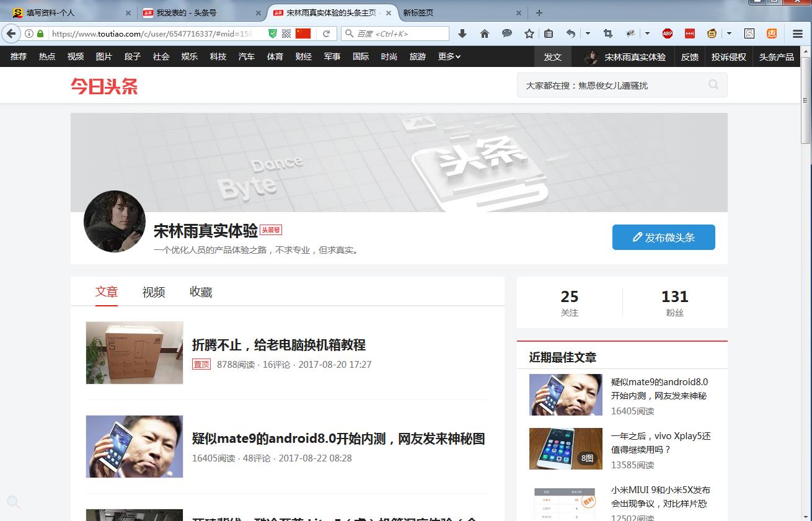812x521 pixels.
Task: Click the China flag icon in the address bar
Action: click(303, 33)
